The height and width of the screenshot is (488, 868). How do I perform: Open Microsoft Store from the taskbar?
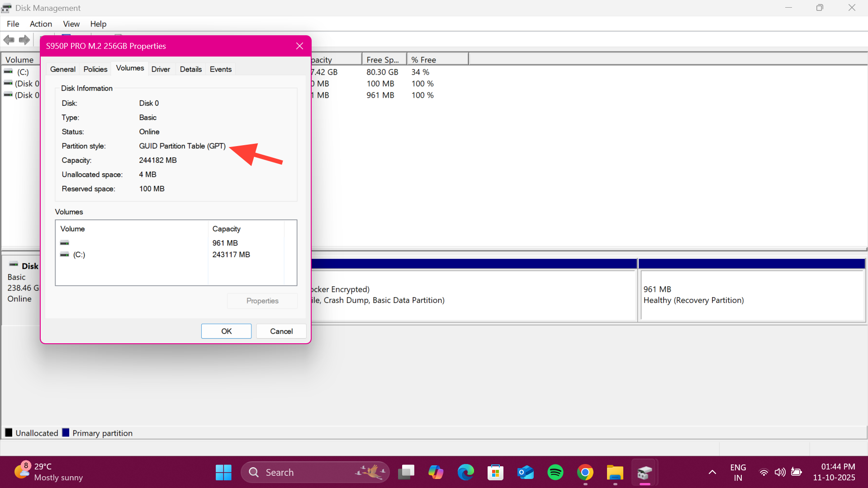click(x=495, y=472)
